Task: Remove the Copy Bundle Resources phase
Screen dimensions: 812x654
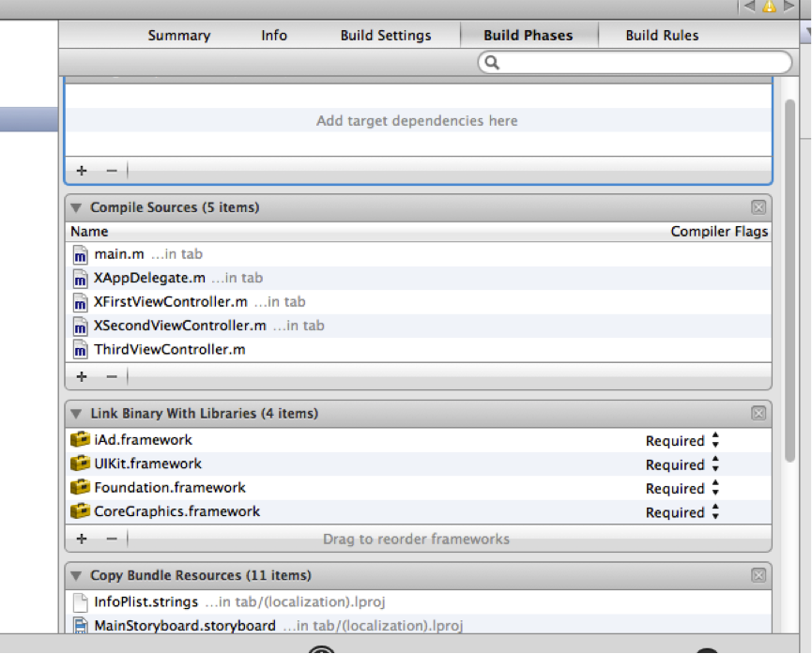Action: (x=758, y=575)
